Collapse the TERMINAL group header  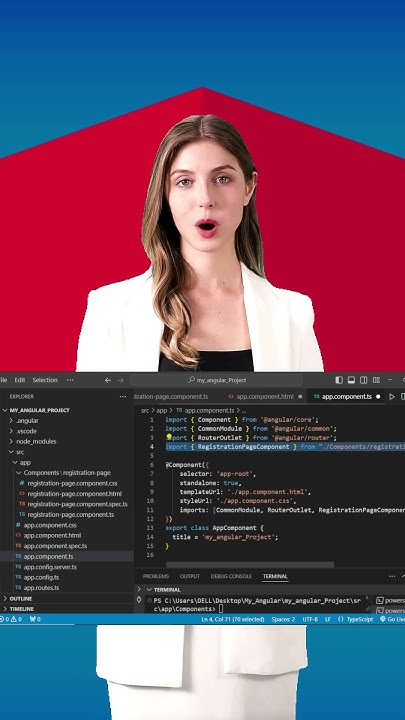[x=167, y=590]
